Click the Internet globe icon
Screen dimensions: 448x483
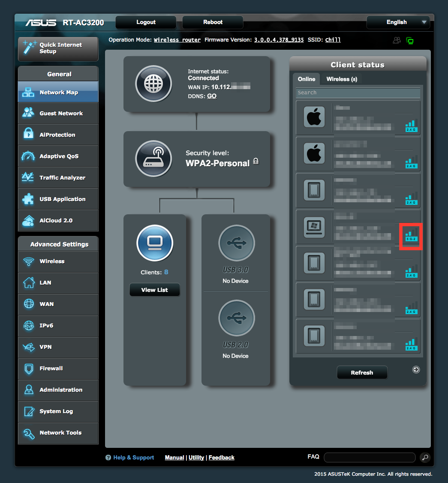153,84
